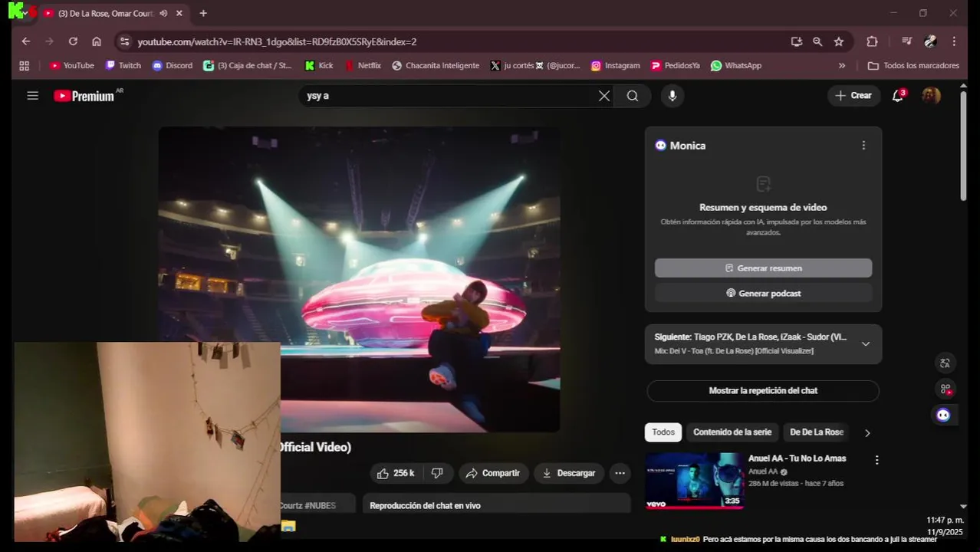980x552 pixels.
Task: Open Anuel AA channel link
Action: pos(763,472)
